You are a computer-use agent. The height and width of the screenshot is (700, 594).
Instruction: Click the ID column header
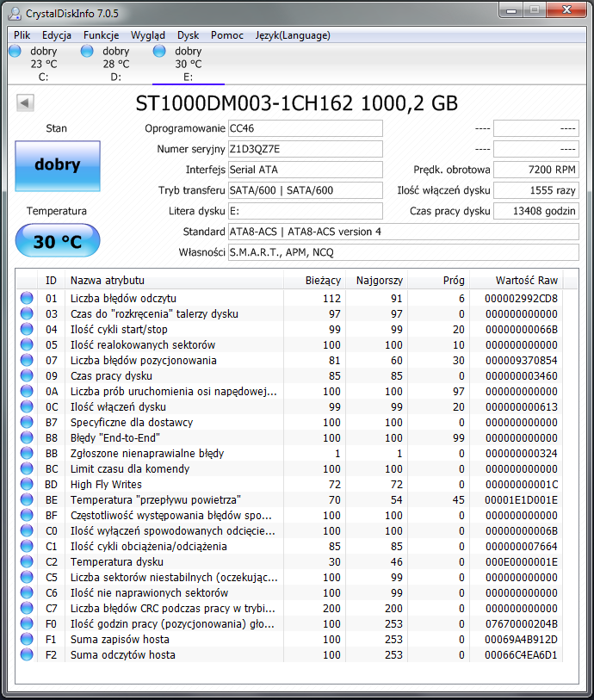click(52, 281)
